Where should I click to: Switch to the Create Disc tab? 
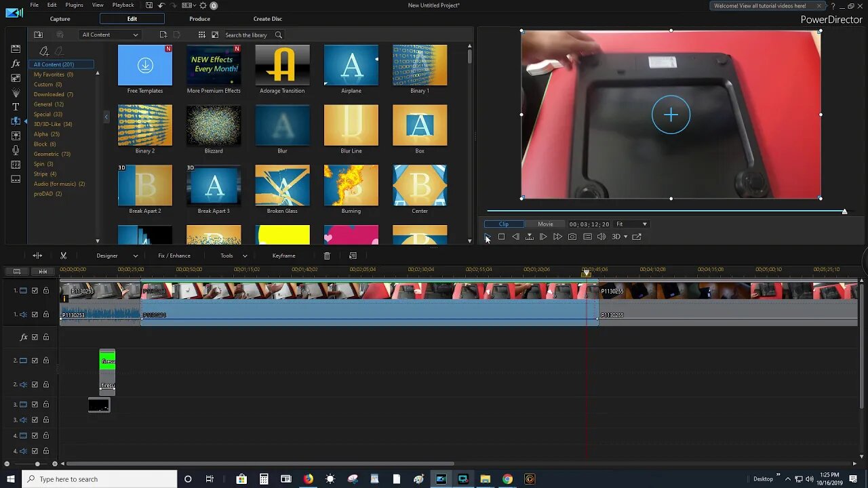[x=268, y=19]
